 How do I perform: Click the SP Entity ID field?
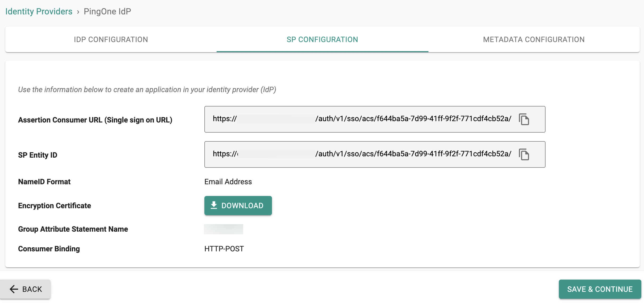pyautogui.click(x=375, y=154)
